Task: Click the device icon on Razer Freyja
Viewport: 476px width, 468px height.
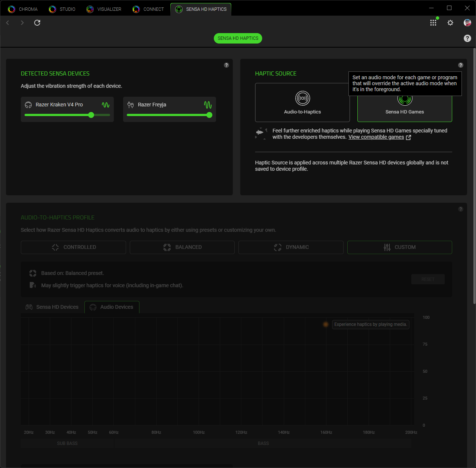Action: 131,105
